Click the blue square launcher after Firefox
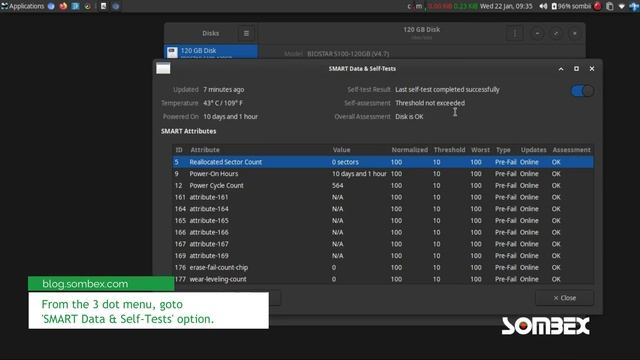 tap(76, 6)
